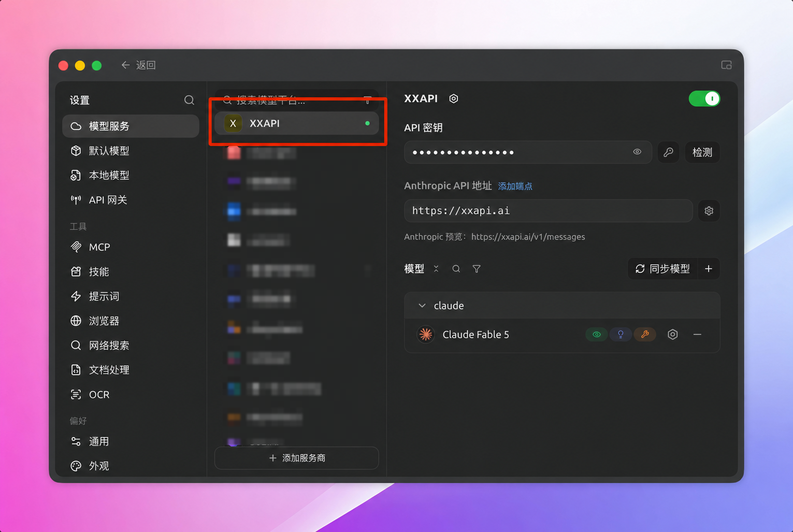Click the reasoning lightbulb badge on Claude Fable 5
Screen dimensions: 793x532
pos(621,335)
